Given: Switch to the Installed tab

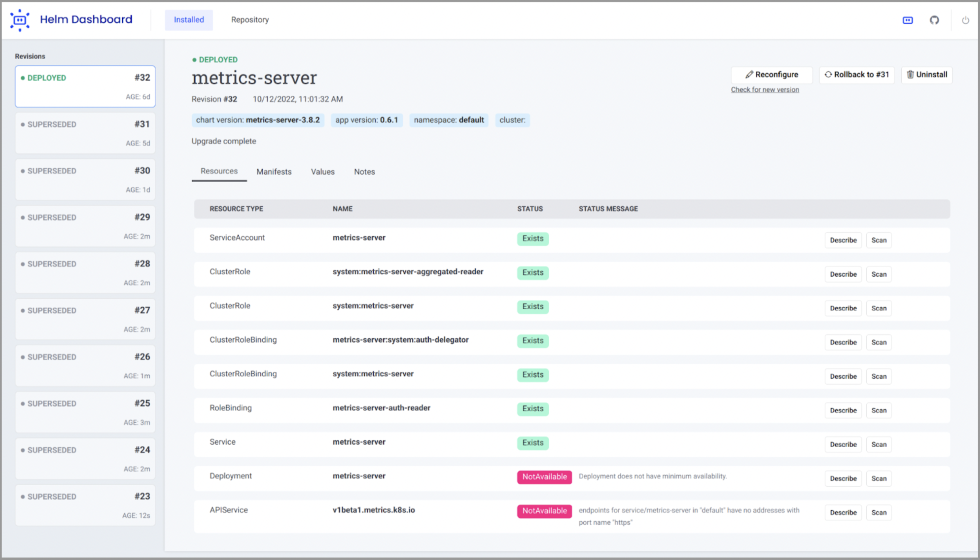Looking at the screenshot, I should [x=189, y=20].
